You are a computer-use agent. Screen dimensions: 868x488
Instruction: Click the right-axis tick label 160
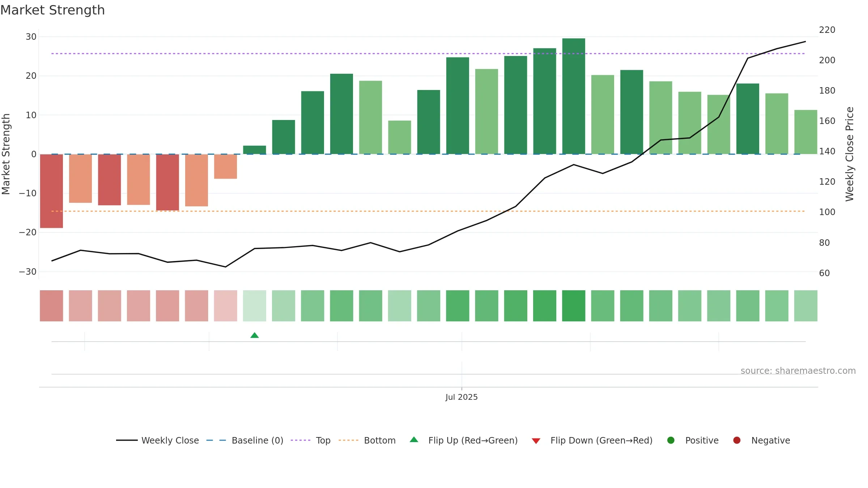tap(827, 121)
